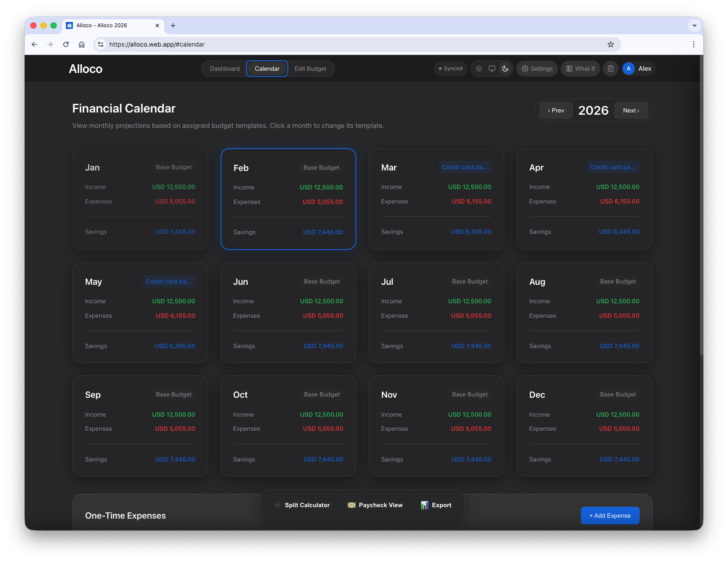
Task: Open January's Base Budget template selector
Action: pos(174,167)
